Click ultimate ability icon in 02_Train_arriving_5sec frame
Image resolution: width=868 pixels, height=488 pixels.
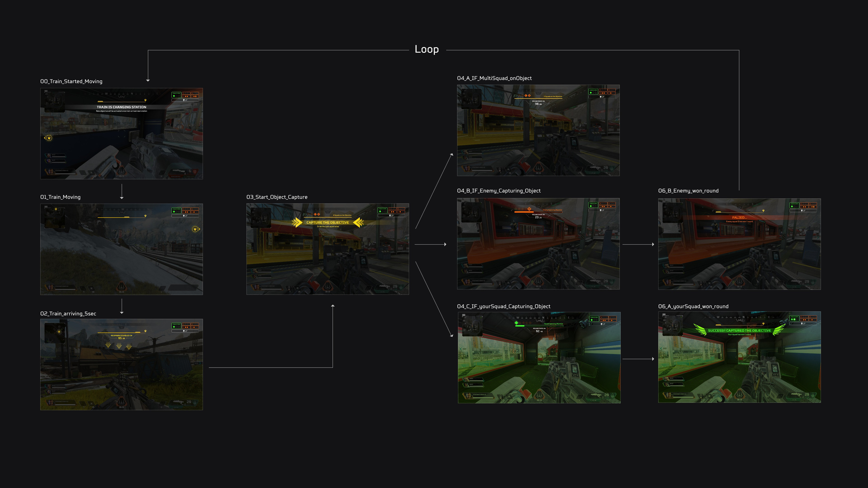[122, 402]
